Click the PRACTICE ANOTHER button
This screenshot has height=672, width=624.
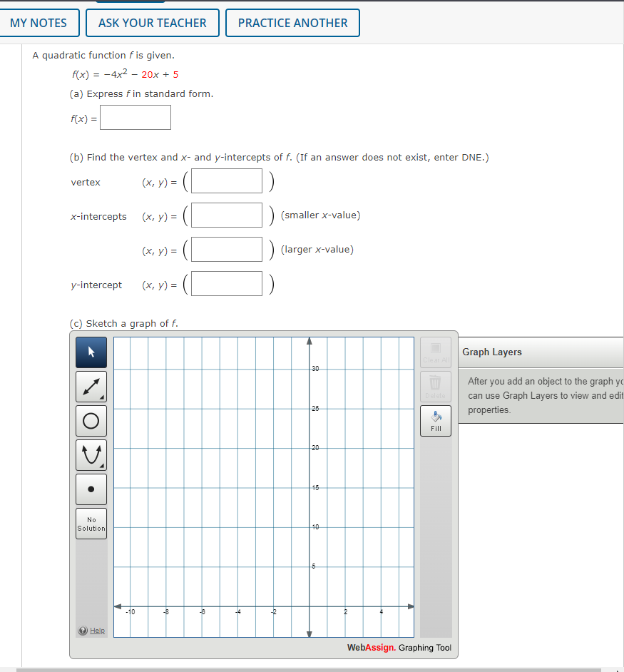click(x=292, y=23)
